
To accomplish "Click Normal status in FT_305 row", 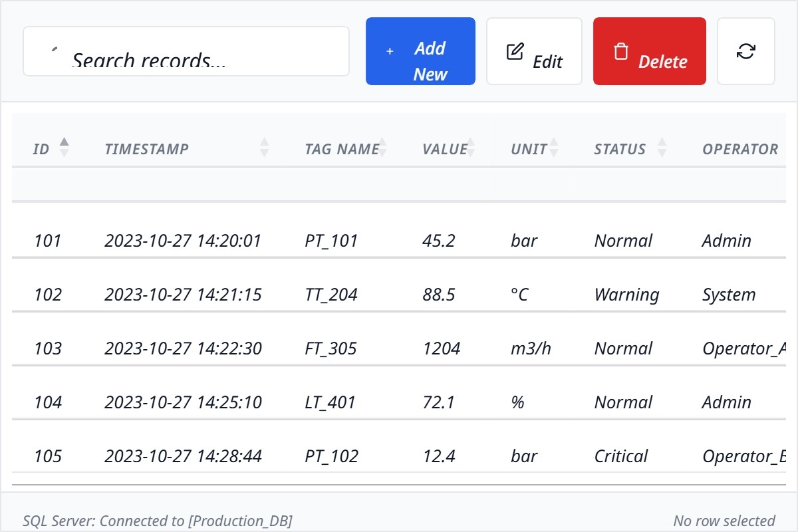I will pos(623,348).
